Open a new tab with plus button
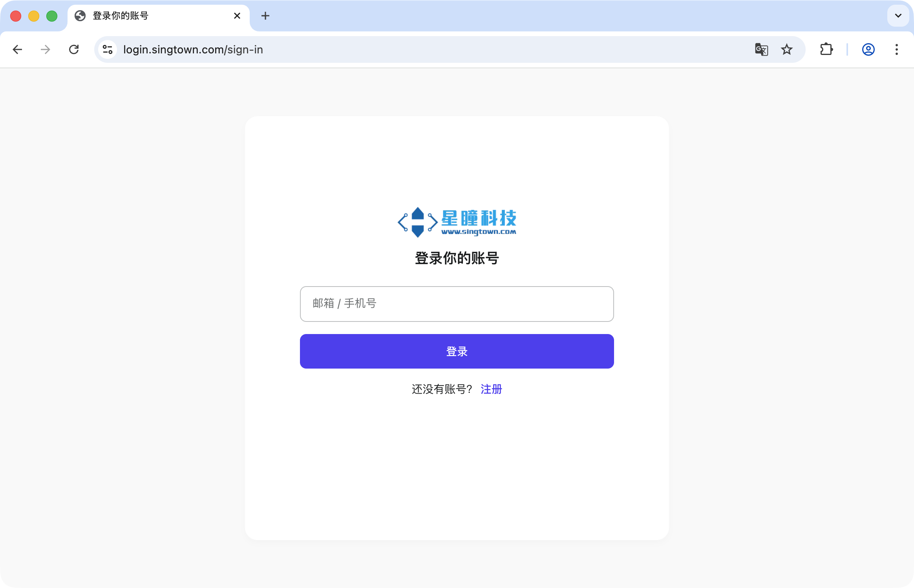Screen dimensions: 914x588 tap(265, 16)
